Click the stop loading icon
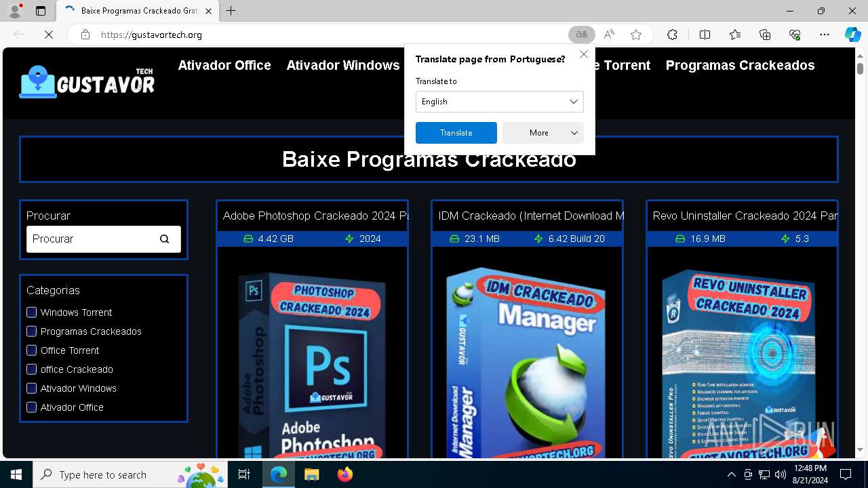 click(49, 35)
